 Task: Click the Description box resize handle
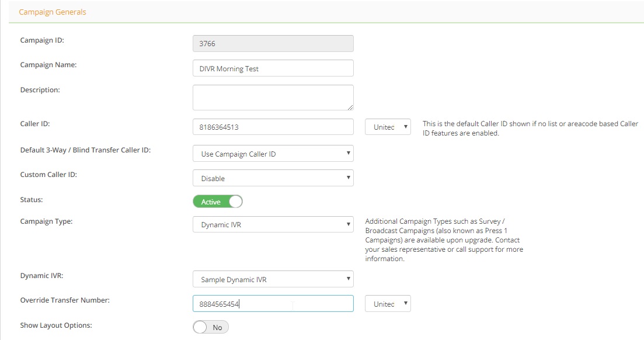(x=350, y=107)
